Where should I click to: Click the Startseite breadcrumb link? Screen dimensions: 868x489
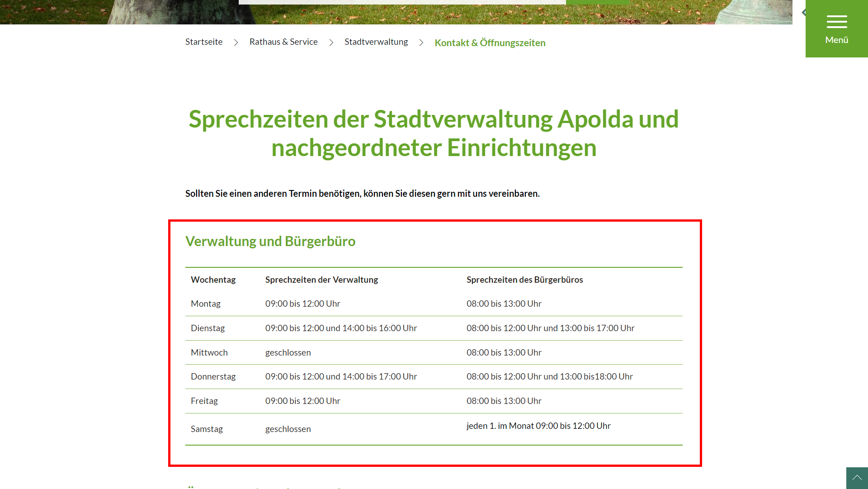click(x=204, y=42)
